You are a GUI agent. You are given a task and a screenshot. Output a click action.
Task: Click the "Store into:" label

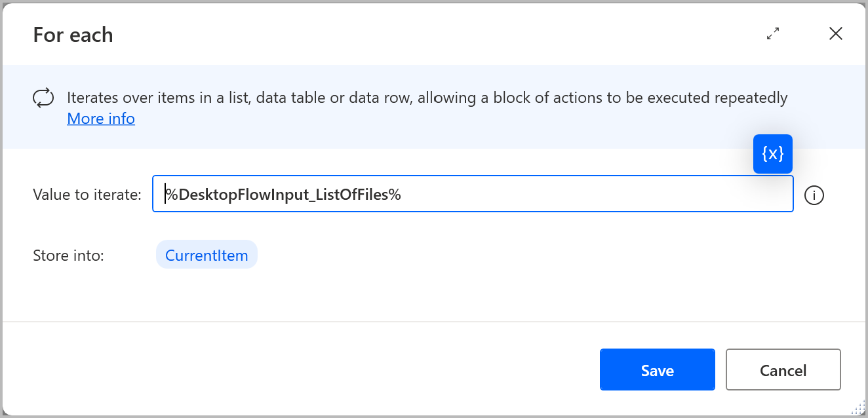69,256
